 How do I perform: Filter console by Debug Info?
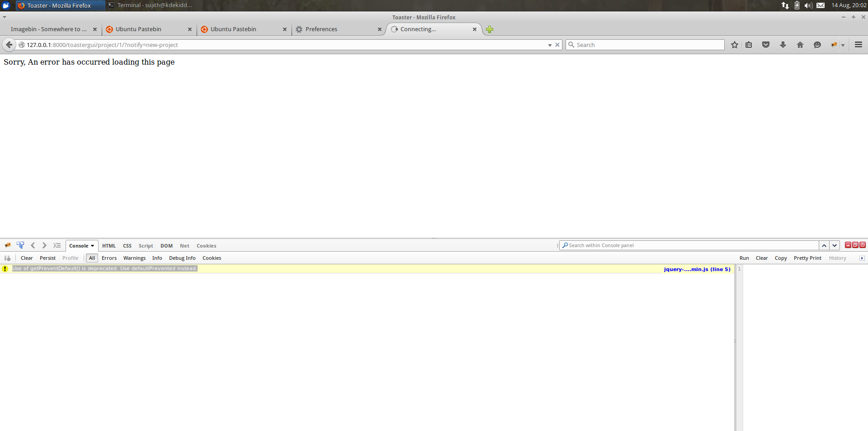pos(182,258)
